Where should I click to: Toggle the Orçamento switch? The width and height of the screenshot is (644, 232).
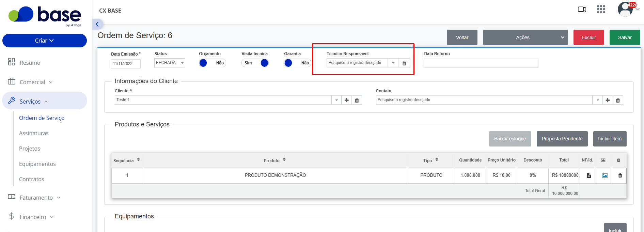(213, 63)
